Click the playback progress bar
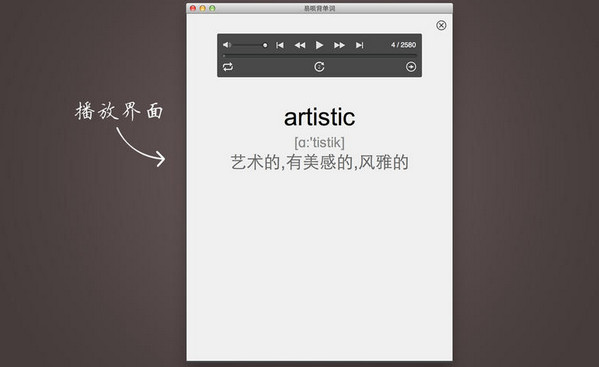The image size is (599, 367). [x=319, y=56]
